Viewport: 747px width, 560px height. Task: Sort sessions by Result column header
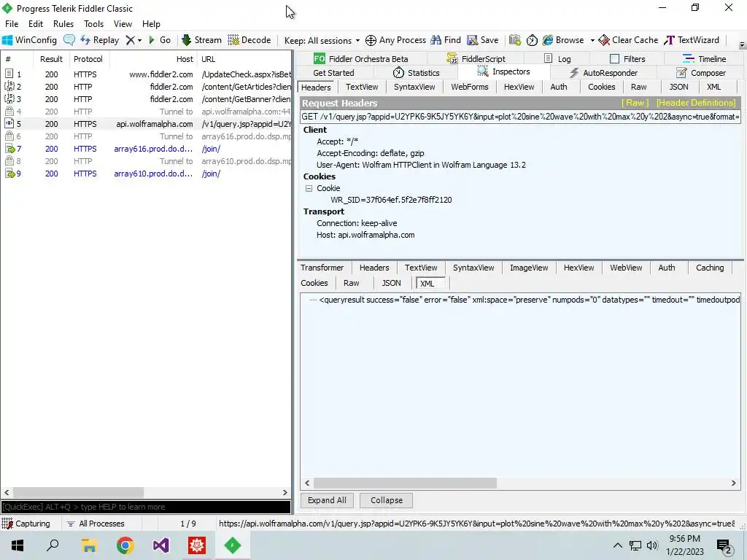click(x=51, y=59)
